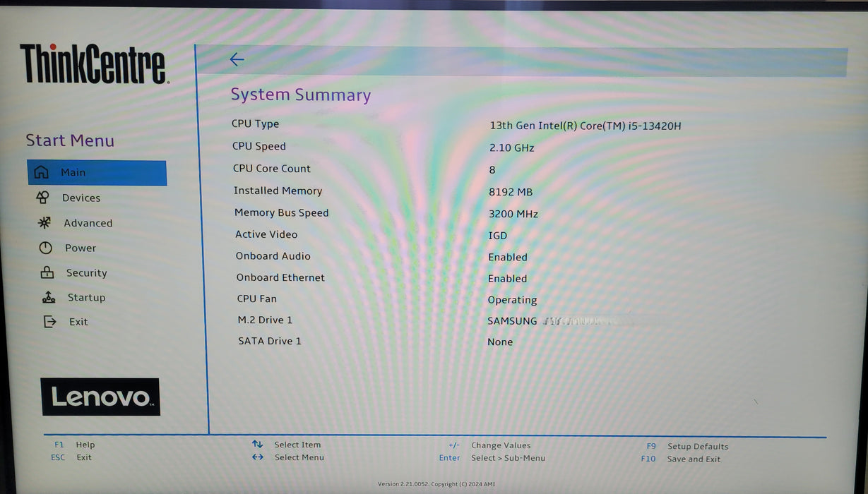This screenshot has height=494, width=868.
Task: Click F9 Setup Defaults
Action: coord(687,447)
